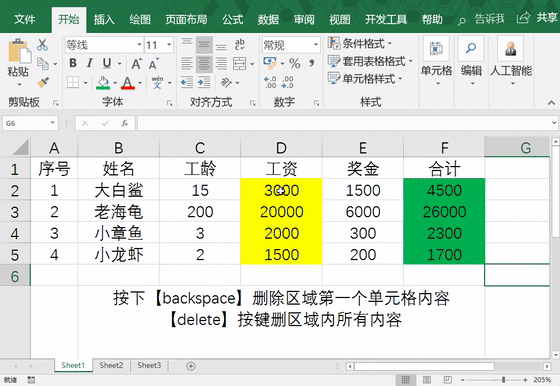Align text to bottom
560x386 pixels.
[x=221, y=45]
